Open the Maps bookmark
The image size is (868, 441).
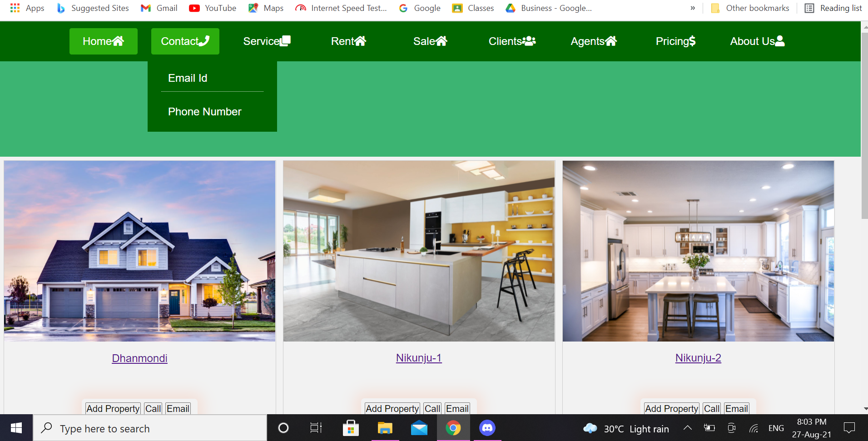pyautogui.click(x=266, y=8)
